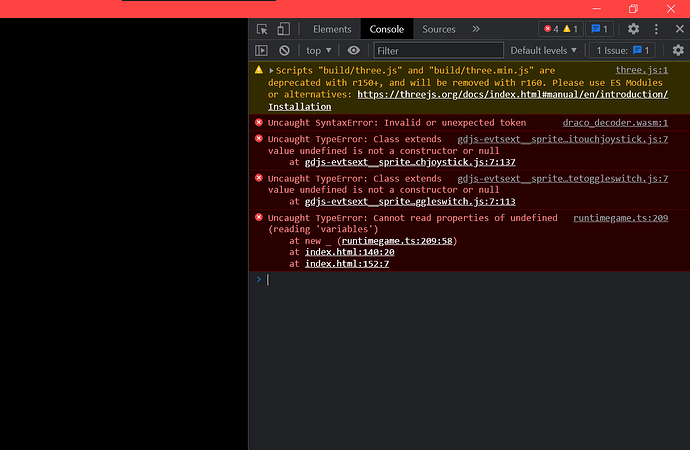Show more DevTools tabs chevron

476,29
